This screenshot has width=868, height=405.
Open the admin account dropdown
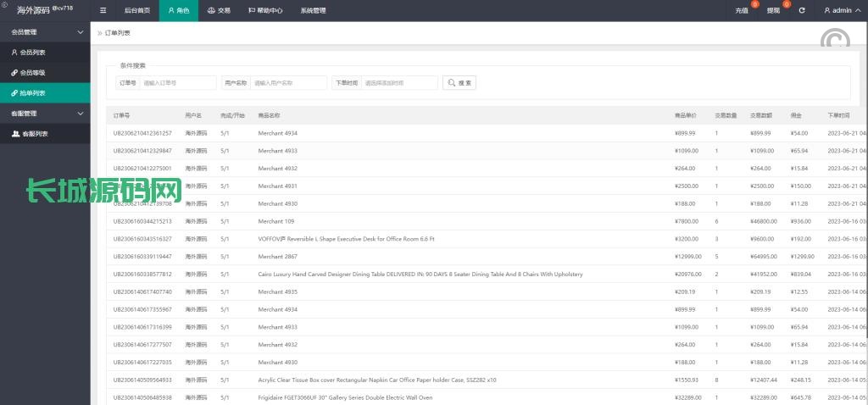point(842,11)
